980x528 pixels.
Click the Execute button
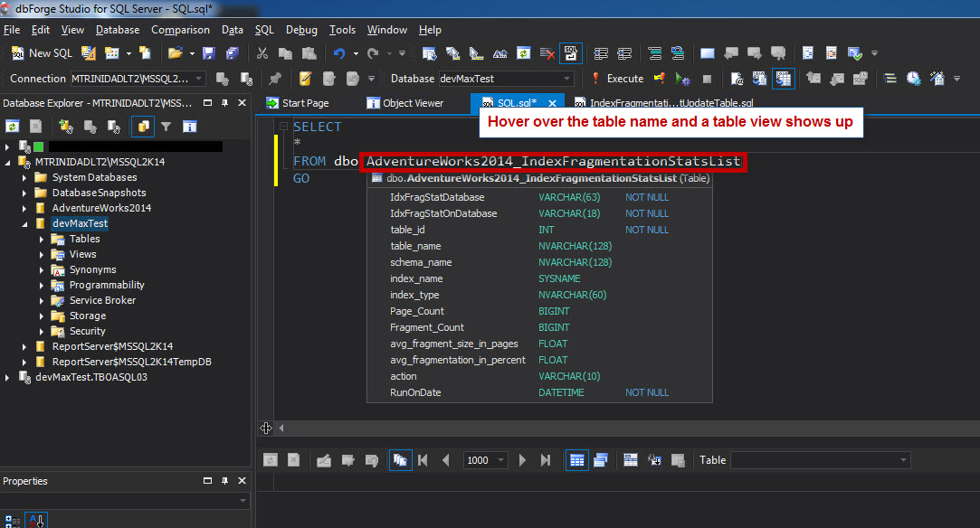click(x=617, y=79)
